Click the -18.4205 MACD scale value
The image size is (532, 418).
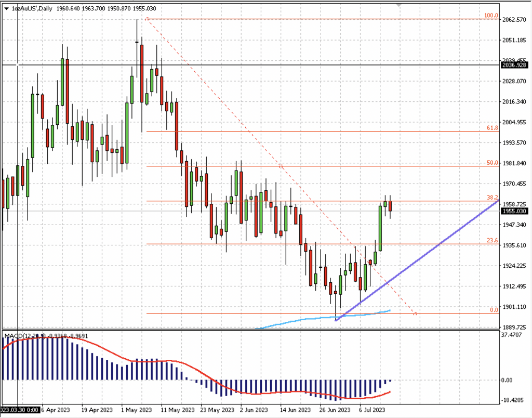point(512,400)
